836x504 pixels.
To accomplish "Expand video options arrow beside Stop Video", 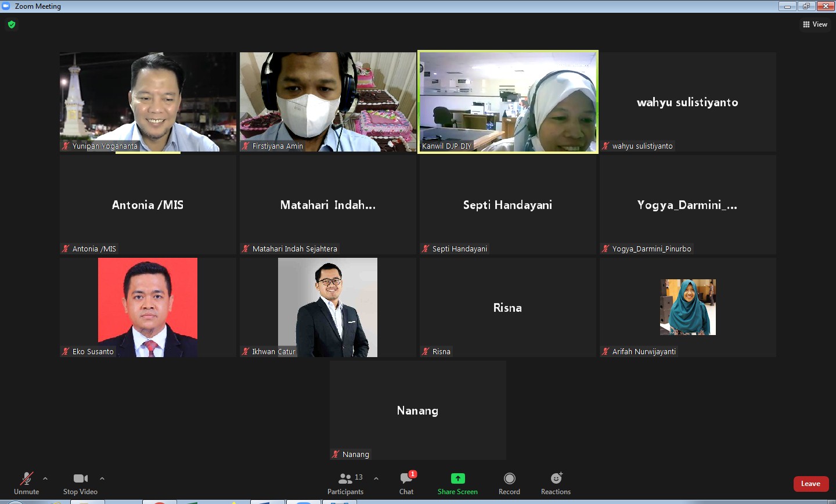I will 102,478.
